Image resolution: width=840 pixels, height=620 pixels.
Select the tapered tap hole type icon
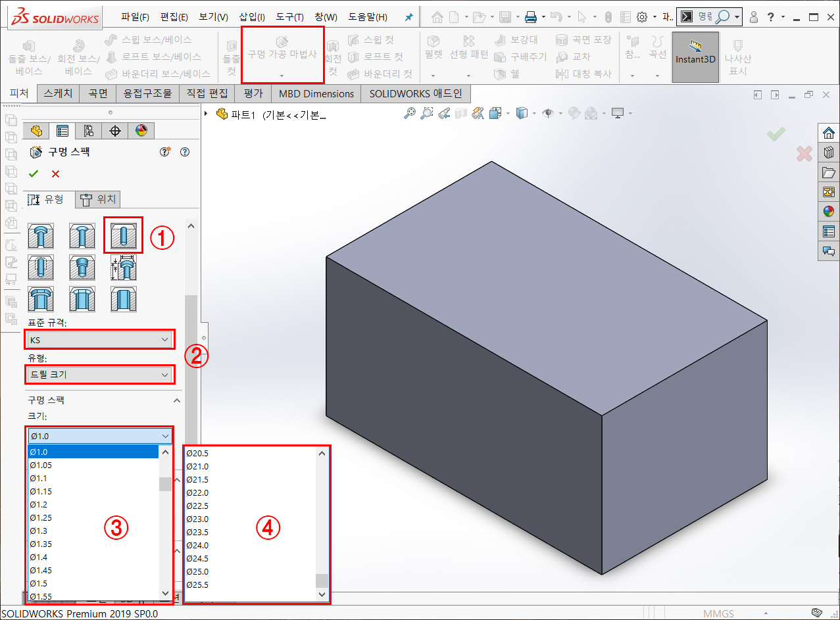[82, 268]
